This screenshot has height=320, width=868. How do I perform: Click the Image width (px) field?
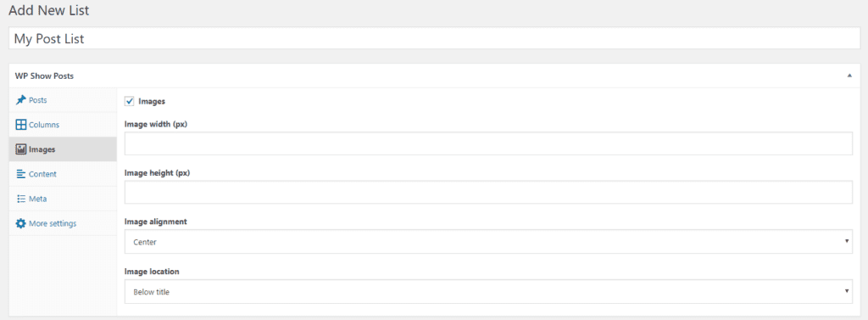coord(488,143)
